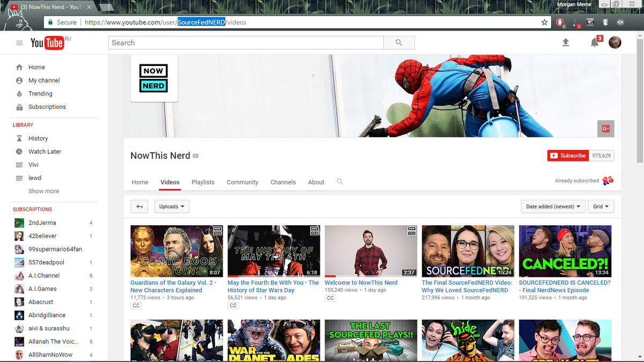
Task: Click in the YouTube search field
Action: [x=246, y=43]
